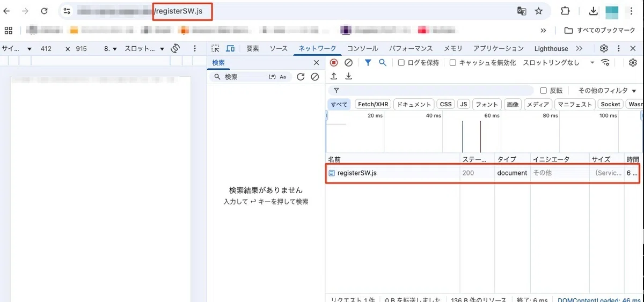Viewport: 644px width, 302px height.
Task: Open device toolbar more options menu
Action: tap(195, 48)
